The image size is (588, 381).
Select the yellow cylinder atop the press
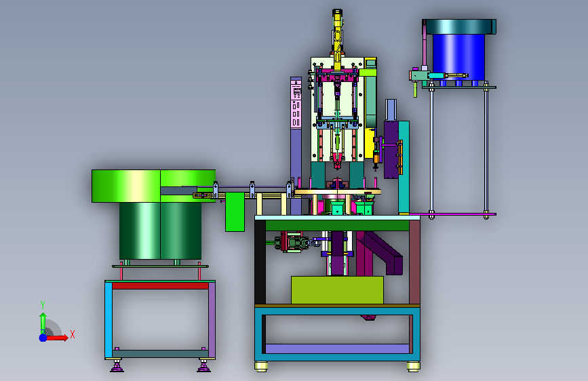[337, 39]
